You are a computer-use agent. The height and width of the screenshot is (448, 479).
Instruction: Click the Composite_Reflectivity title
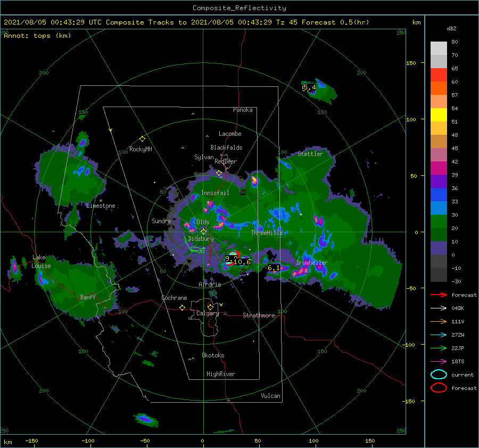pyautogui.click(x=240, y=8)
